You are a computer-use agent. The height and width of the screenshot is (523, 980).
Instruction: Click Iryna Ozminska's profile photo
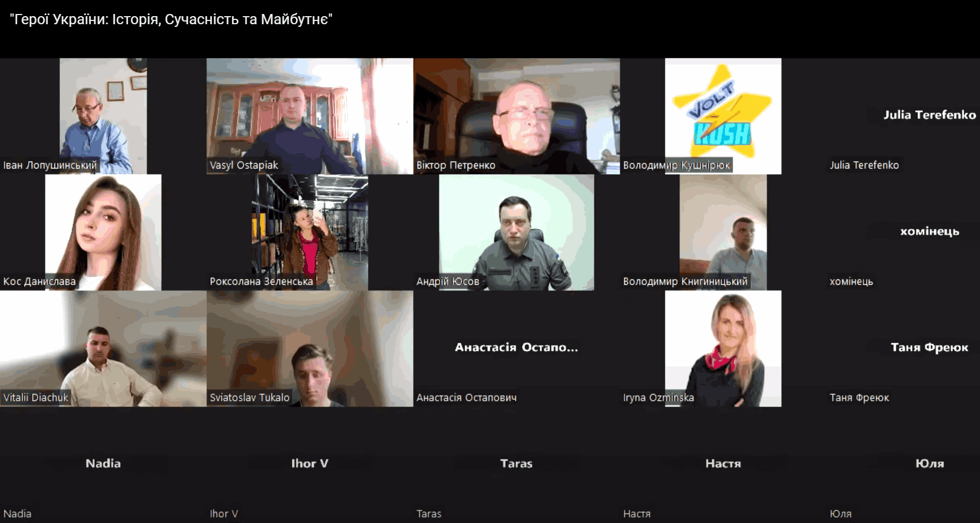point(723,348)
